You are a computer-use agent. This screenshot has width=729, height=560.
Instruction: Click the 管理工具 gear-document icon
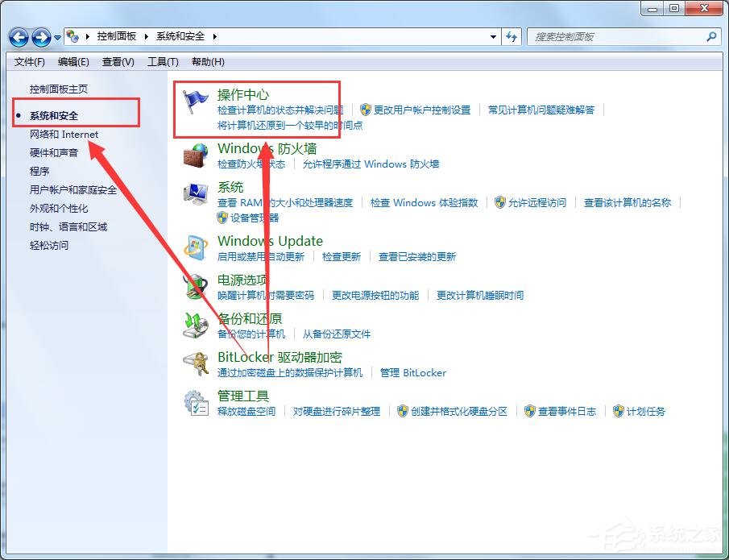point(196,403)
